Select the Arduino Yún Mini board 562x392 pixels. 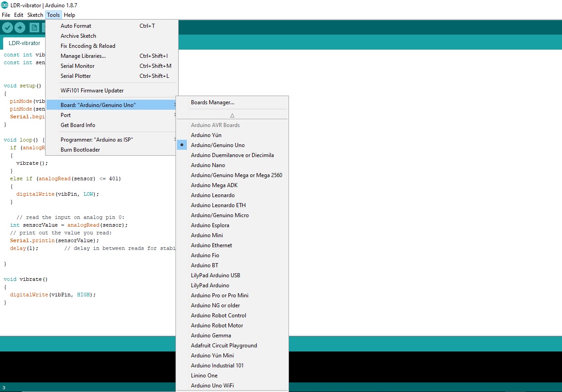pos(232,356)
